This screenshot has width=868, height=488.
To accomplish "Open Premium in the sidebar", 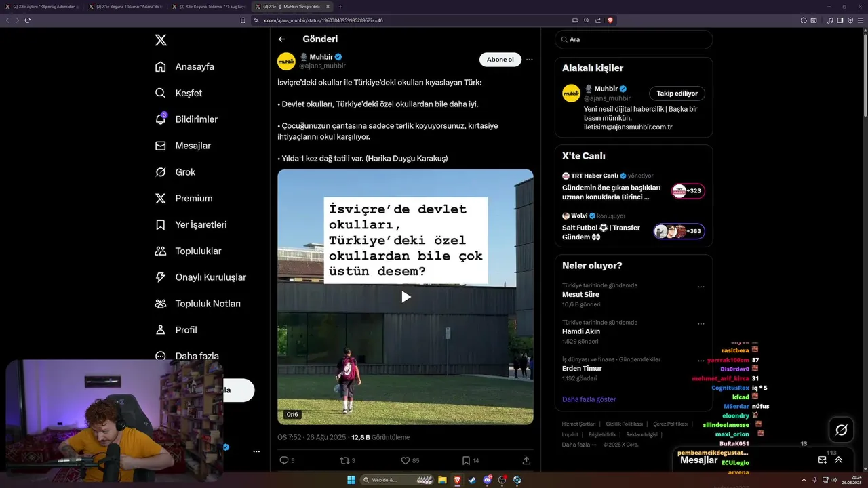I will 183,199.
